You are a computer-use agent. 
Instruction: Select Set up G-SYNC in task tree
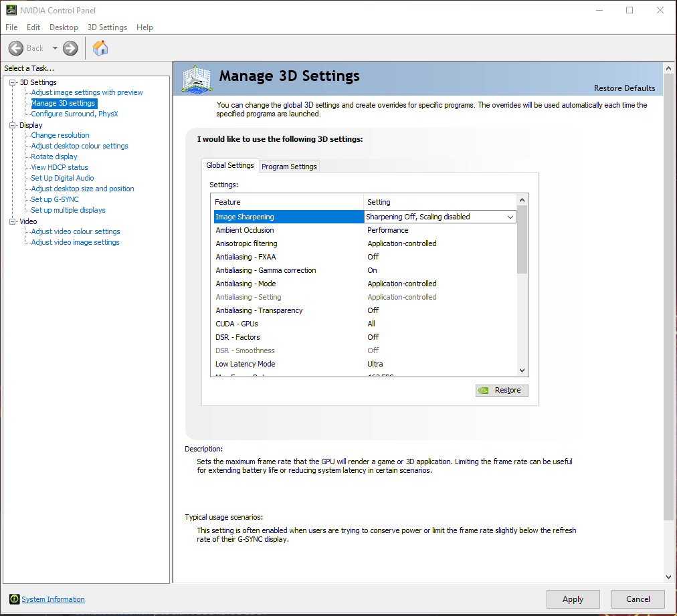coord(55,199)
